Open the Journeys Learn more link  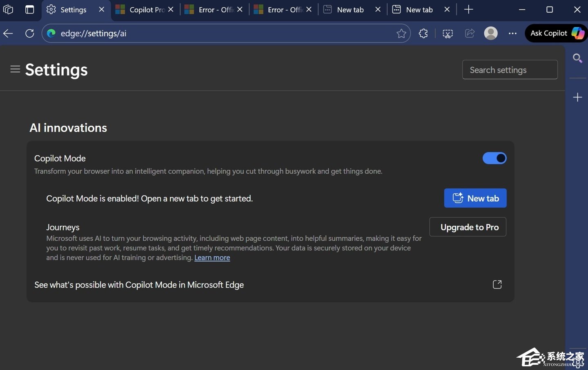point(212,258)
